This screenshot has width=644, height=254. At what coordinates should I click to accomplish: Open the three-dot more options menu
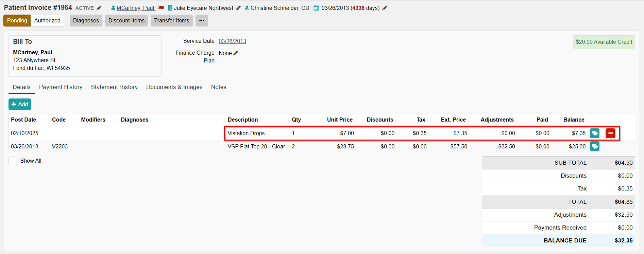pyautogui.click(x=202, y=20)
